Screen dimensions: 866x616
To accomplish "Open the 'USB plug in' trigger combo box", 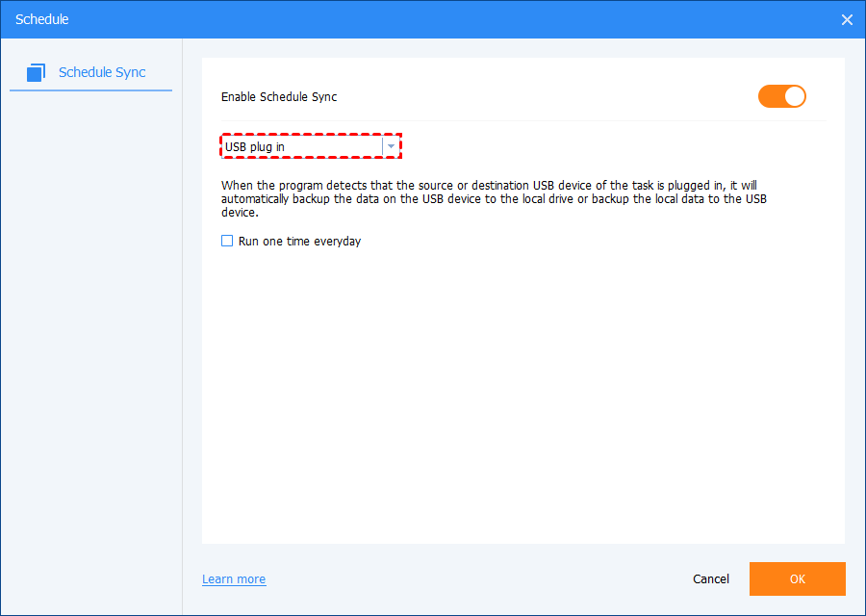I will click(x=302, y=146).
